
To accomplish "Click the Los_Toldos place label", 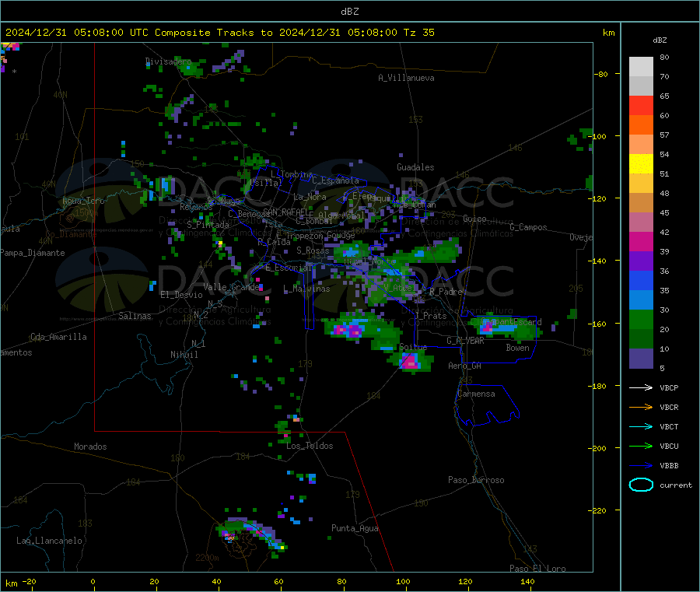I will [310, 446].
